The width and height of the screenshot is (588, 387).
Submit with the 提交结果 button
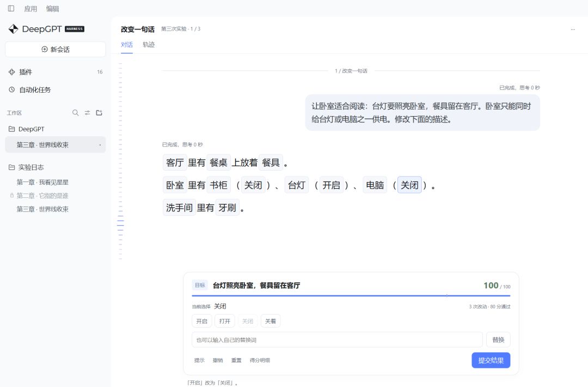click(491, 360)
